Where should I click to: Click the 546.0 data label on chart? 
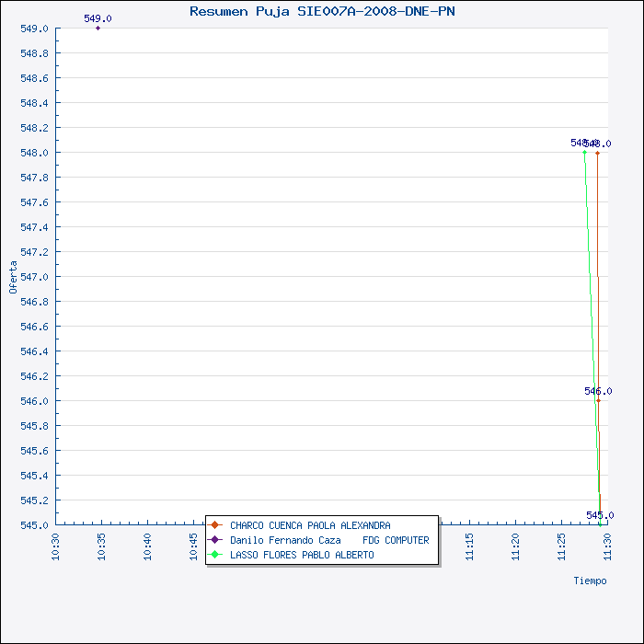pyautogui.click(x=598, y=391)
